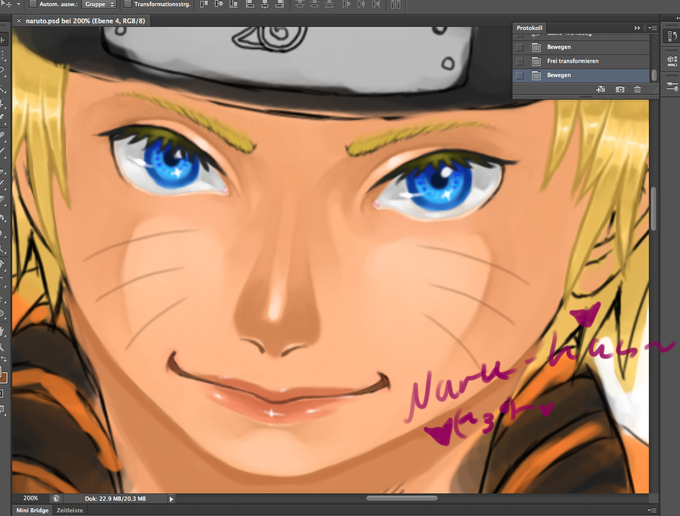Click the foreground color swatch
Image resolution: width=680 pixels, height=516 pixels.
pyautogui.click(x=3, y=374)
